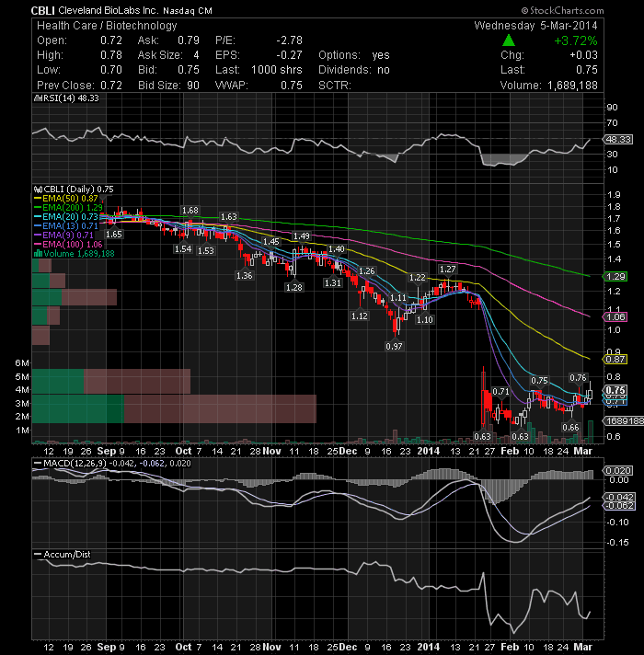
Task: Click the EPS value -0.27
Action: click(x=289, y=55)
